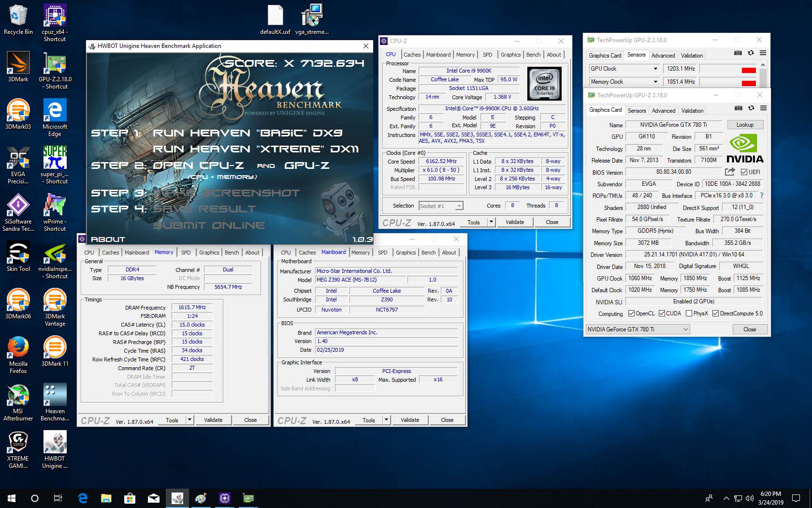812x508 pixels.
Task: Open super_pi shortcut icon
Action: pyautogui.click(x=55, y=165)
